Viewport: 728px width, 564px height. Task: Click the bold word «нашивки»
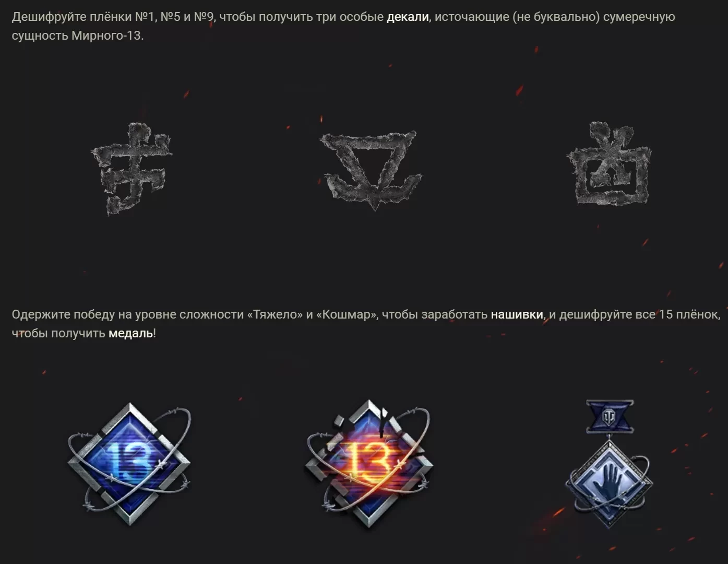point(517,314)
